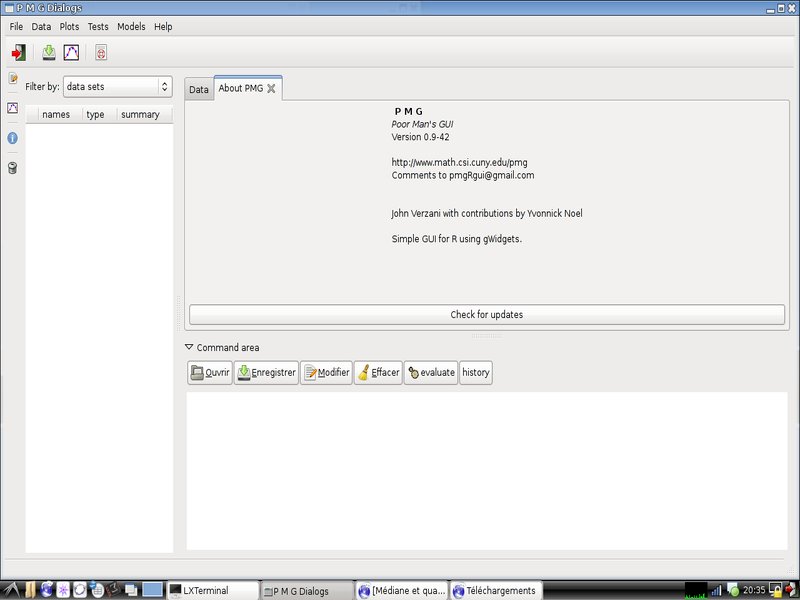The image size is (800, 600).
Task: Click the save (green arrow) toolbar icon
Action: (x=49, y=53)
